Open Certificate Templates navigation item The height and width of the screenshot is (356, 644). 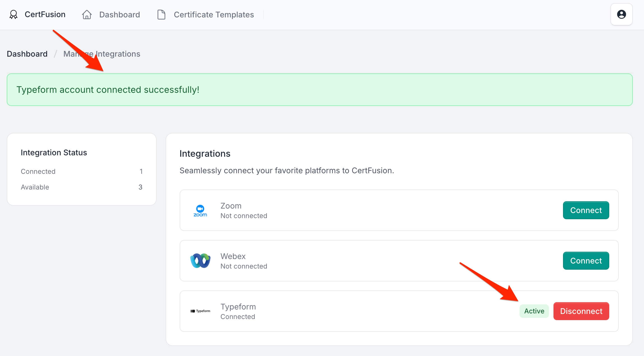point(214,15)
